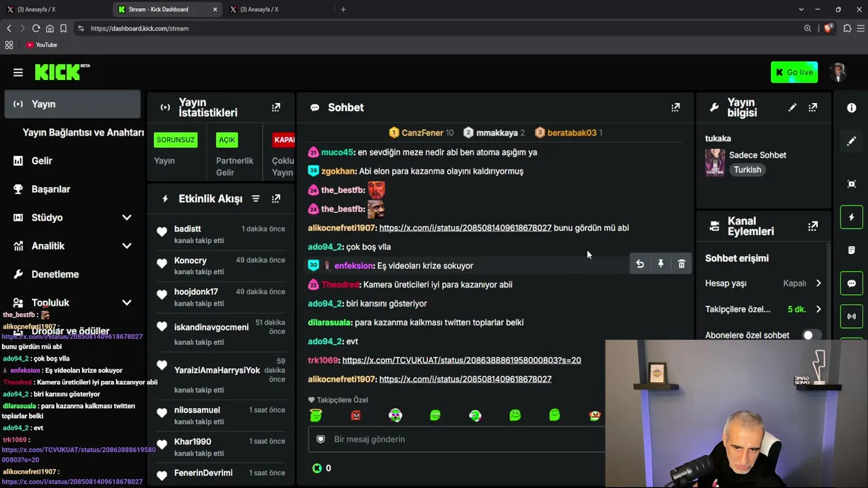Select the nilossamuel follow event row
Viewport: 868px width, 488px height.
pyautogui.click(x=221, y=415)
